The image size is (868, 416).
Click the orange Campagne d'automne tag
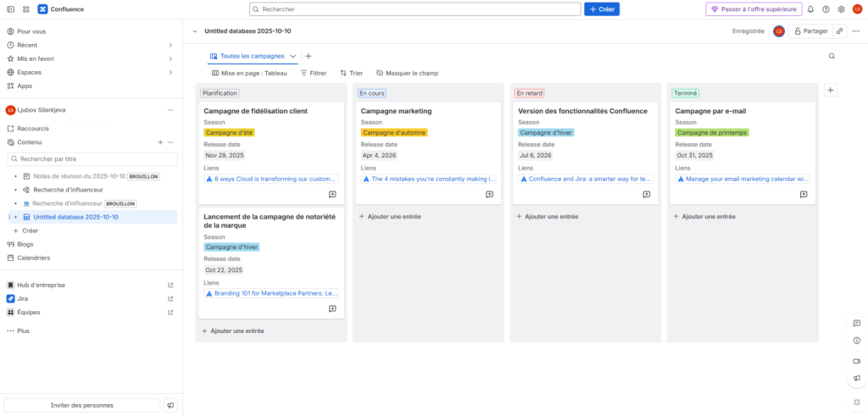point(395,133)
